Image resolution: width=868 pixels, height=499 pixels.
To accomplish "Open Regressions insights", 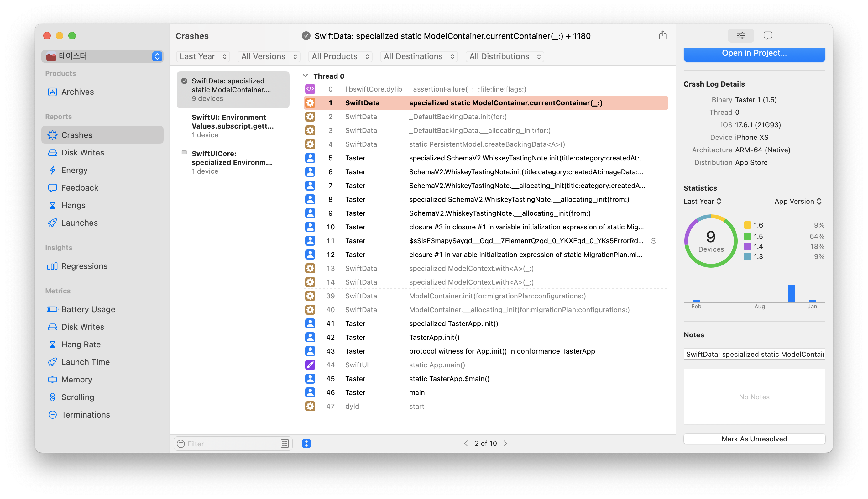I will (102, 266).
